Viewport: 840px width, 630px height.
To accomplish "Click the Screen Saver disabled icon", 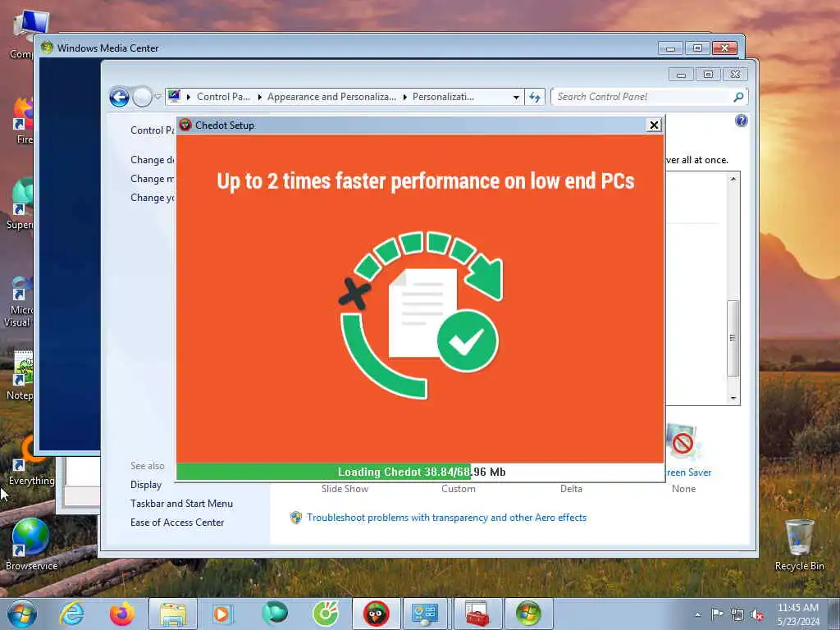I will (682, 442).
